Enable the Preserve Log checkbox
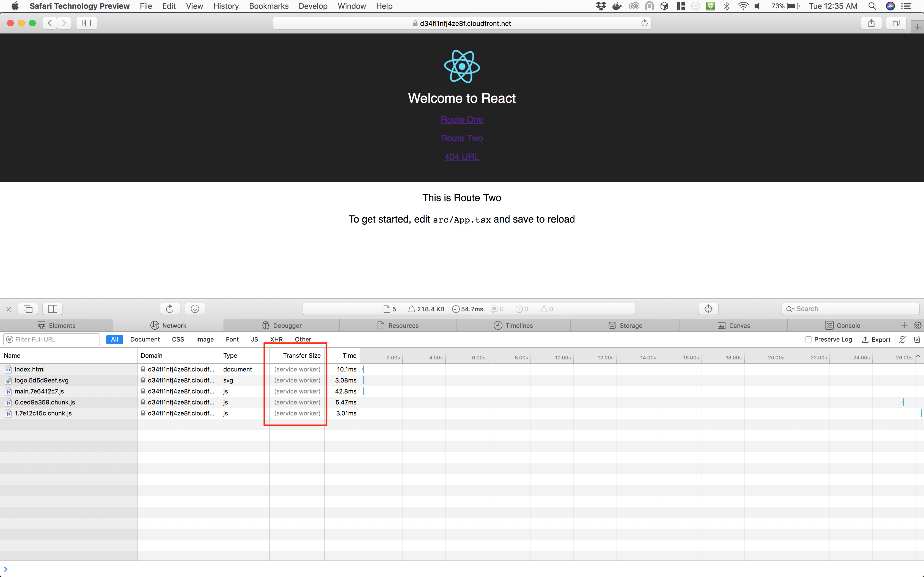The height and width of the screenshot is (577, 924). pyautogui.click(x=808, y=339)
